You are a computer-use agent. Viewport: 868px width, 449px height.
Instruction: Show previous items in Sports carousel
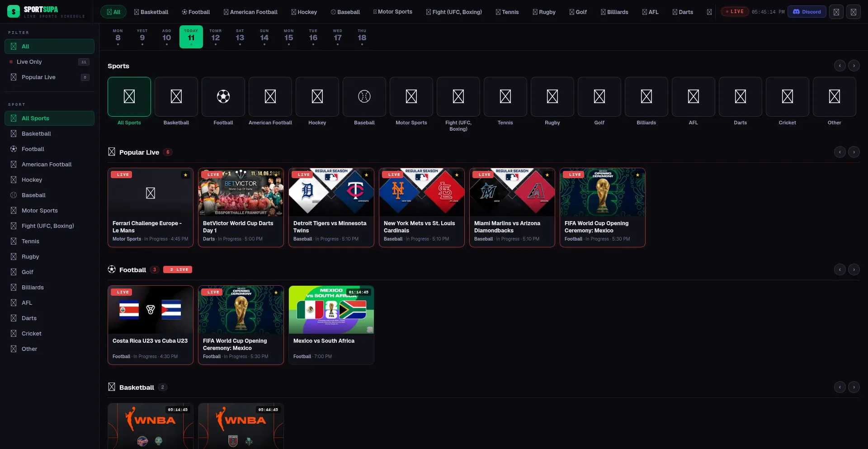pyautogui.click(x=840, y=66)
